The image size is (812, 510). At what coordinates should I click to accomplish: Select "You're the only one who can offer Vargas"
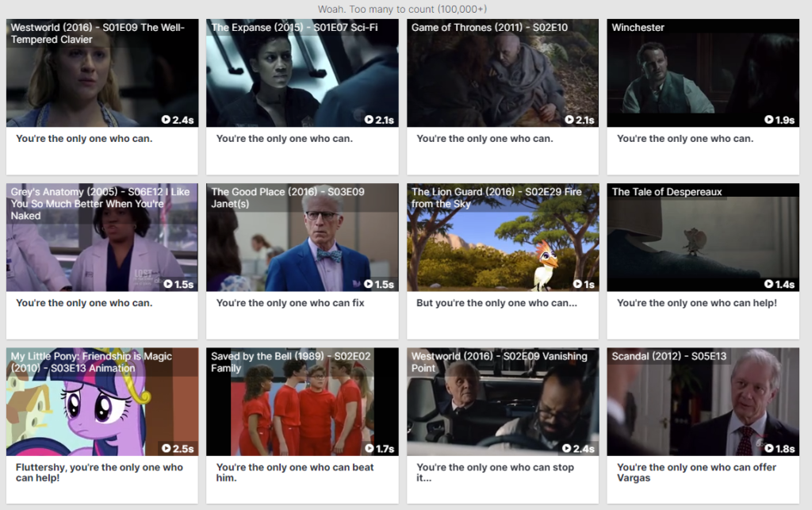point(696,472)
